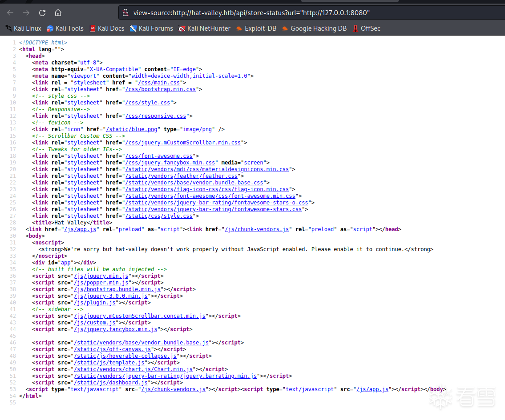Follow the materialdesignicons.min.css link

coord(207,169)
